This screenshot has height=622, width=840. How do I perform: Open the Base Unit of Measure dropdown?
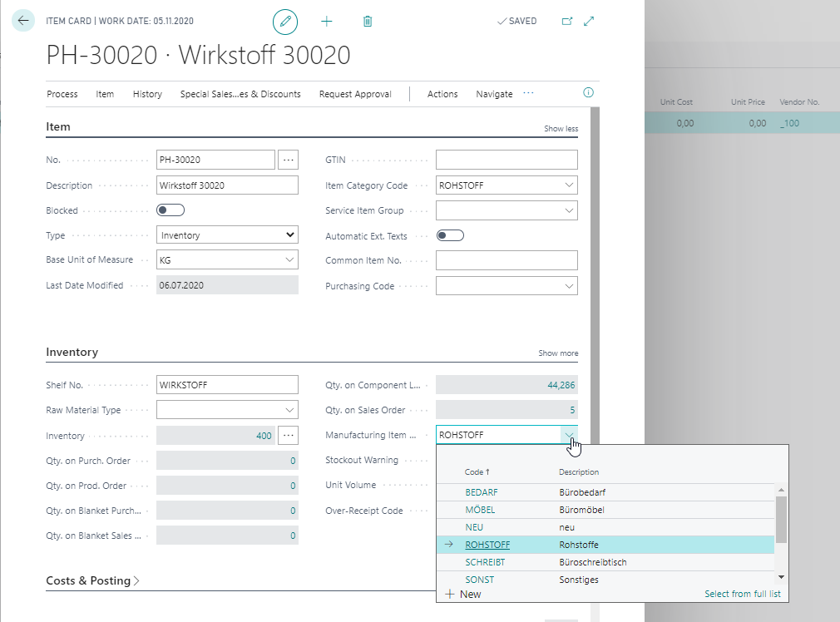tap(289, 259)
